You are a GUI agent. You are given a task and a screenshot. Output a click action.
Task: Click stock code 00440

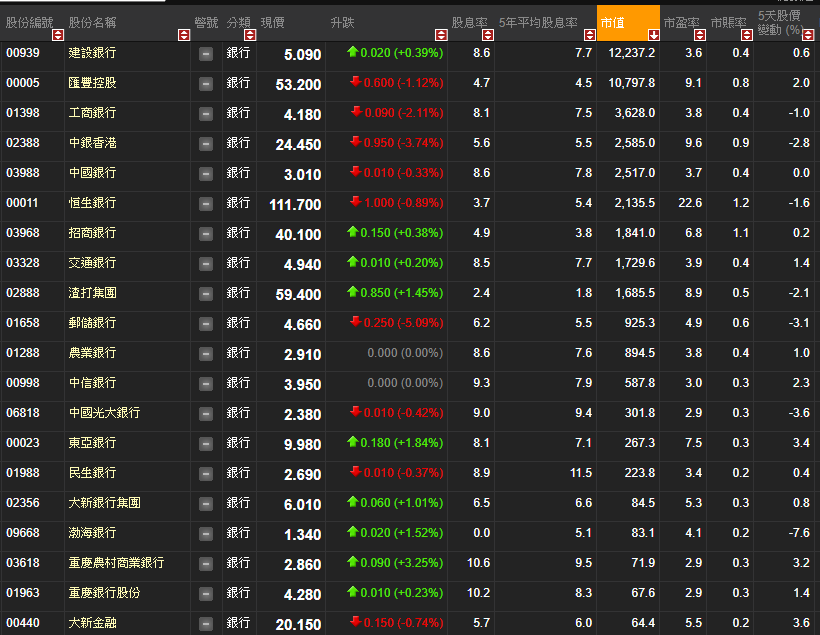click(22, 623)
